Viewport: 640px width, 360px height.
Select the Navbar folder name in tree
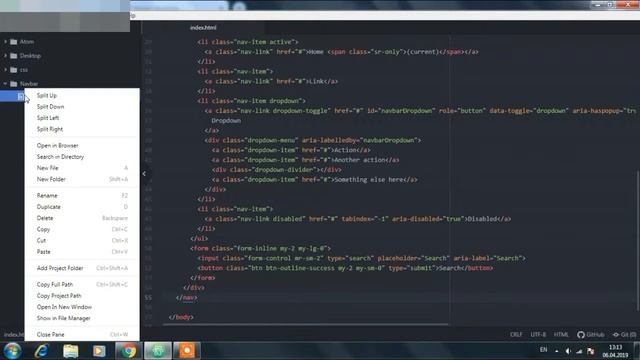pos(29,84)
